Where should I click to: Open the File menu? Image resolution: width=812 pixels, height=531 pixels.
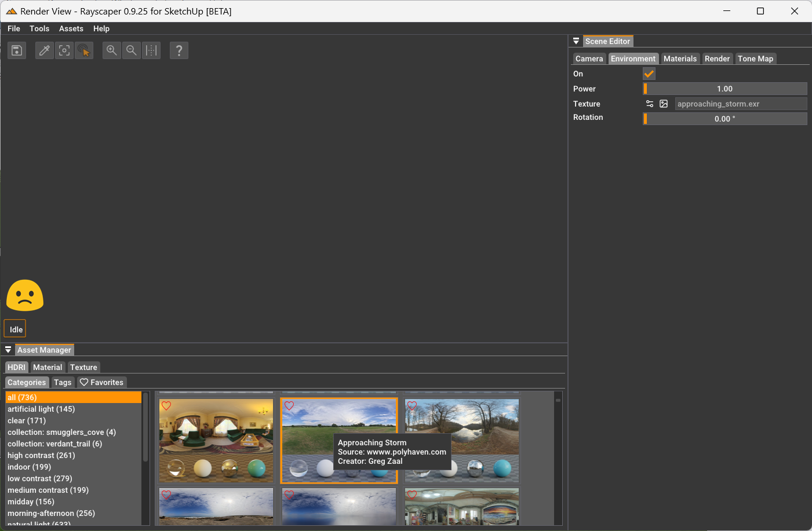14,28
